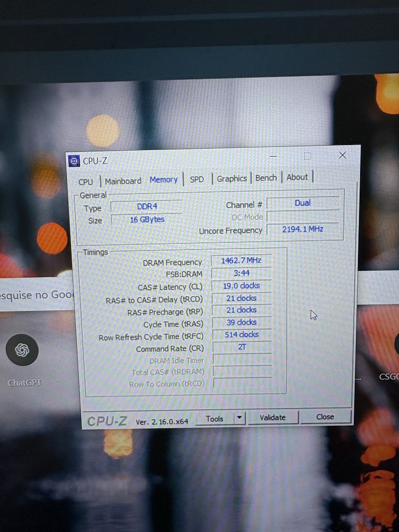The image size is (399, 532).
Task: Click the 16 GBytes size value
Action: tap(147, 220)
